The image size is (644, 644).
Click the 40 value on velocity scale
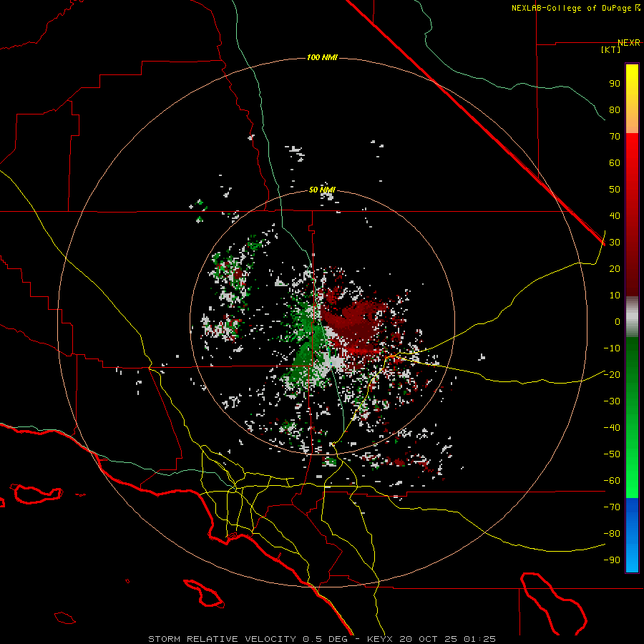[615, 215]
